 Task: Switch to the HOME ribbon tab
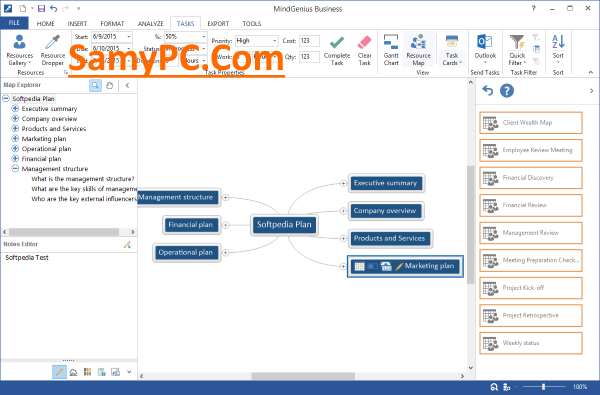click(x=46, y=24)
